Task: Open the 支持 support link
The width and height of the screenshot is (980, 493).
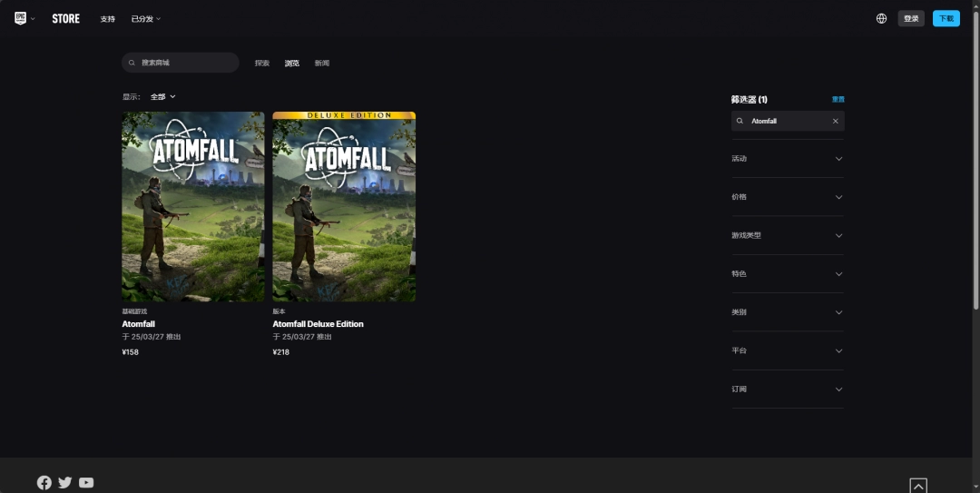Action: click(x=107, y=19)
